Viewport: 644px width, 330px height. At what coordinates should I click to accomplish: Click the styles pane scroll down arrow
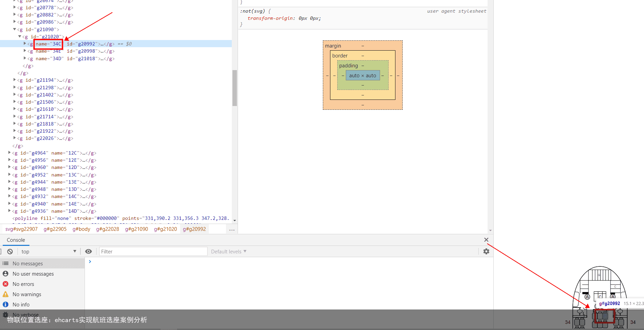490,230
